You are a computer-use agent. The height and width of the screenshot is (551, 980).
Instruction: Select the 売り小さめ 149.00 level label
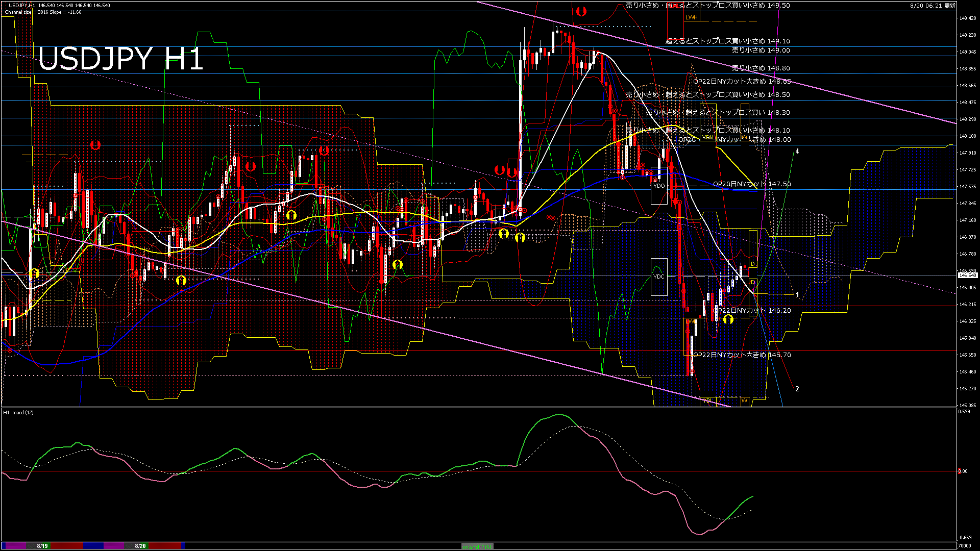coord(761,51)
